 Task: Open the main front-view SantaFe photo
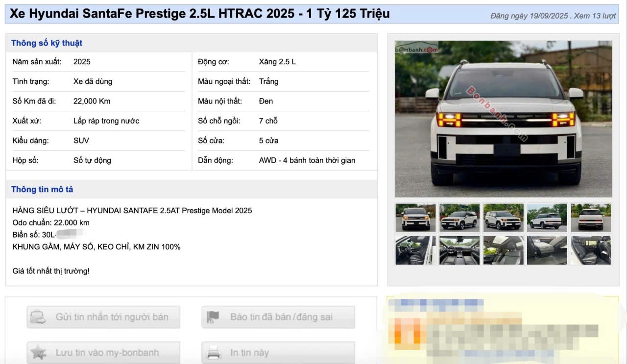coord(503,119)
